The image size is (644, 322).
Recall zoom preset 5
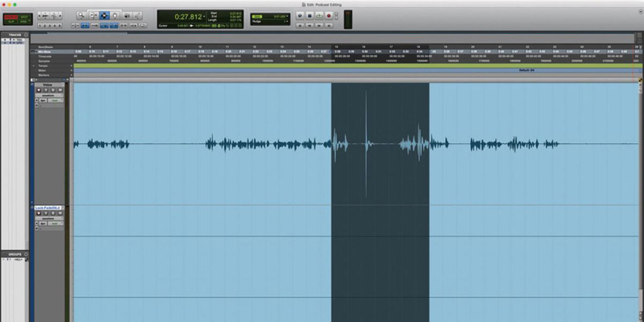(60, 25)
